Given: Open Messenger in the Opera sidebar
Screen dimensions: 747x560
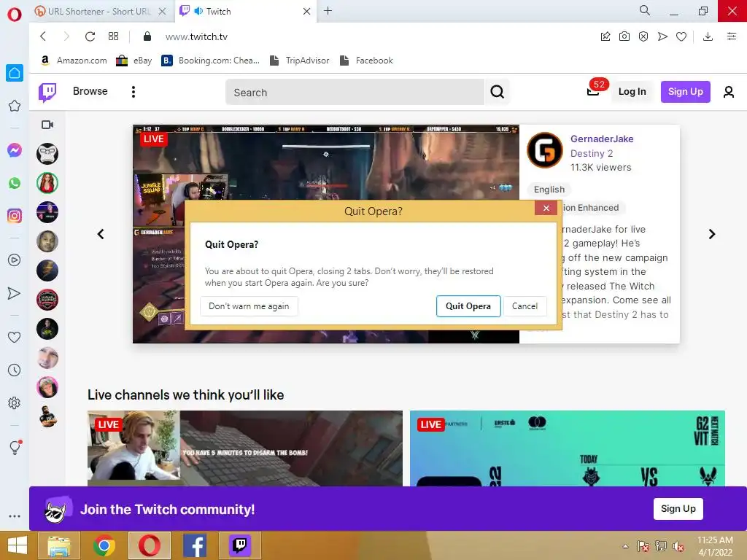Looking at the screenshot, I should [x=15, y=150].
